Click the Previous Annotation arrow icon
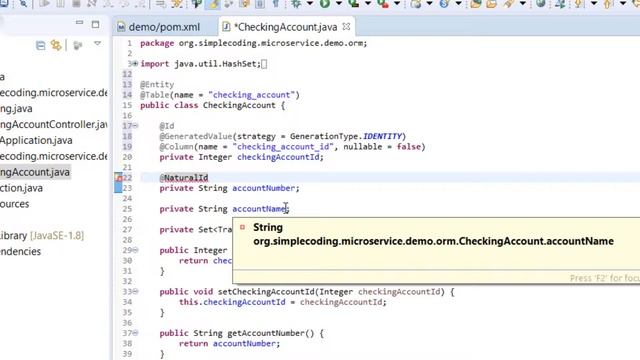This screenshot has height=360, width=640. [x=608, y=4]
